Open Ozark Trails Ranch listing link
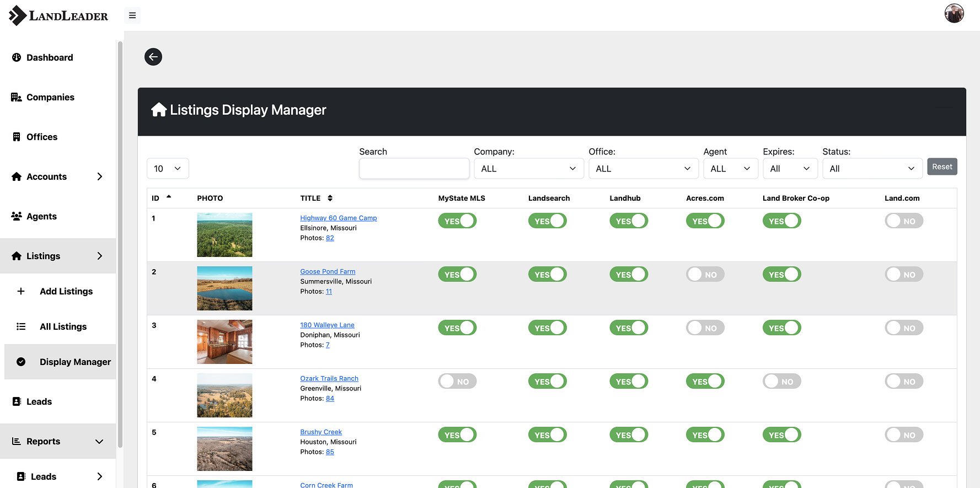 [329, 378]
